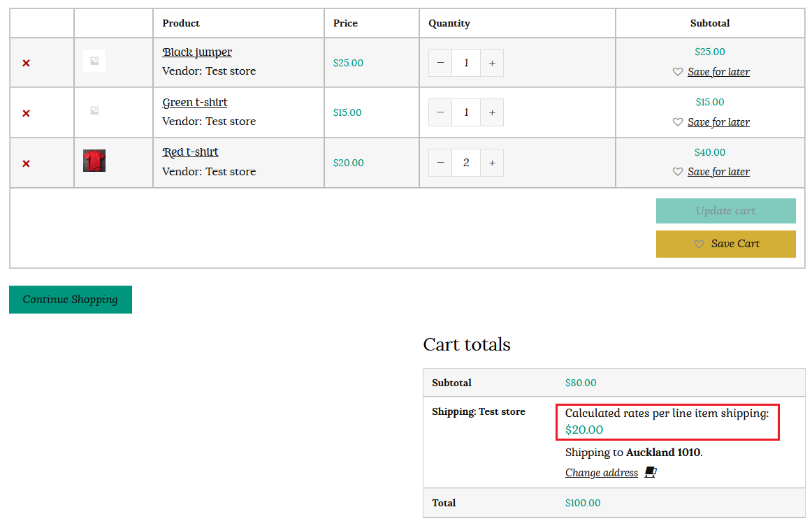Remove Black jumper from cart
Viewport: 812px width, 521px height.
click(26, 63)
